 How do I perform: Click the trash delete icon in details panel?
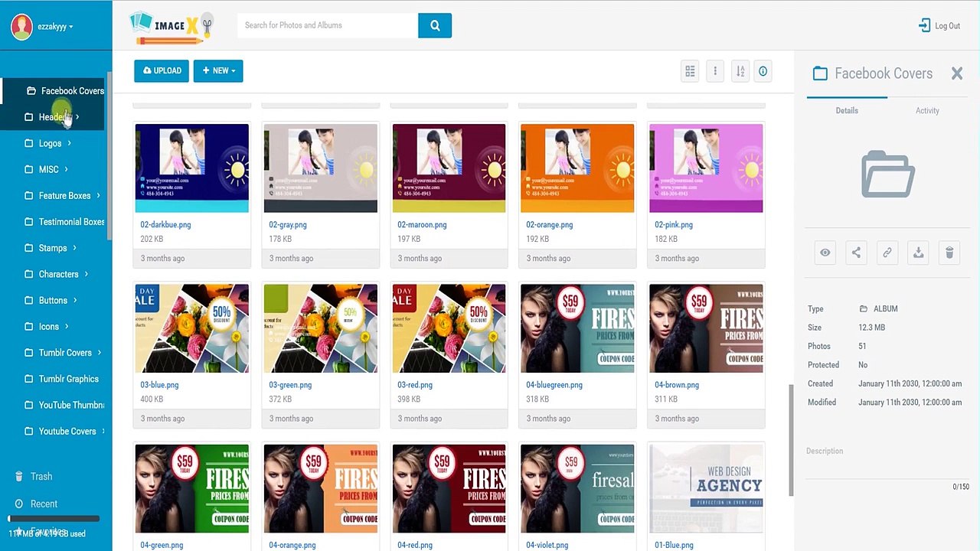949,253
